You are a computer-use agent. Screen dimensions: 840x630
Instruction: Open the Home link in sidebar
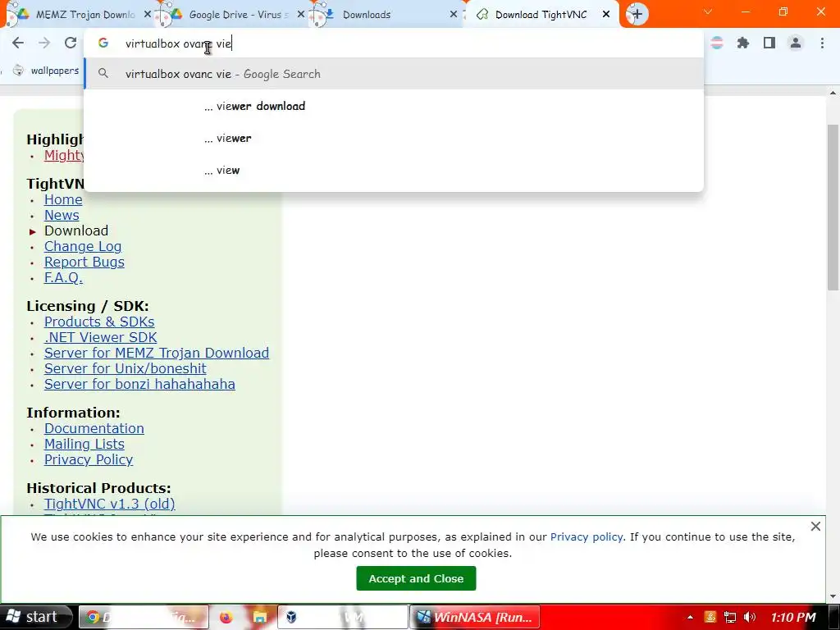(63, 199)
